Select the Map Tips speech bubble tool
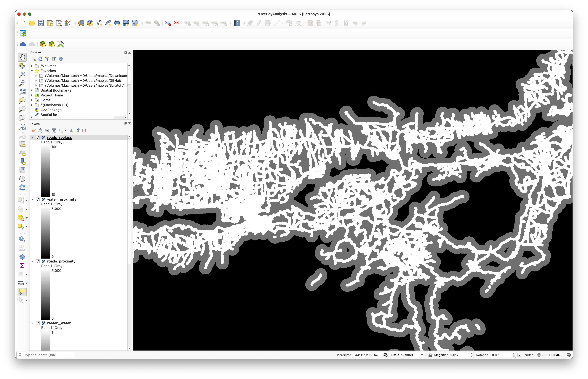This screenshot has width=588, height=379. point(22,292)
